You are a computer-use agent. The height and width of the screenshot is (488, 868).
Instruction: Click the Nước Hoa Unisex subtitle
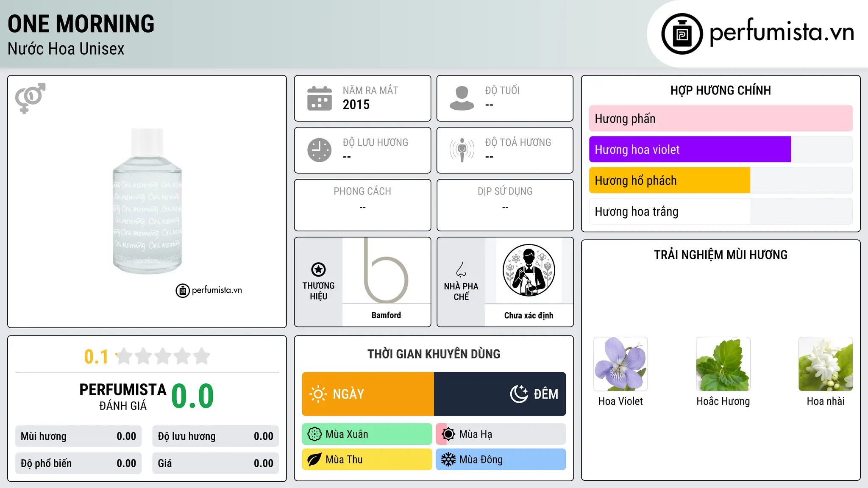coord(66,49)
